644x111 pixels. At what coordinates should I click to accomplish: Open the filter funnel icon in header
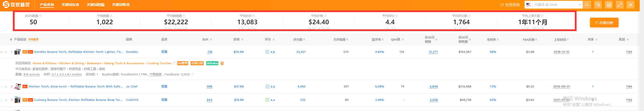click(598, 5)
